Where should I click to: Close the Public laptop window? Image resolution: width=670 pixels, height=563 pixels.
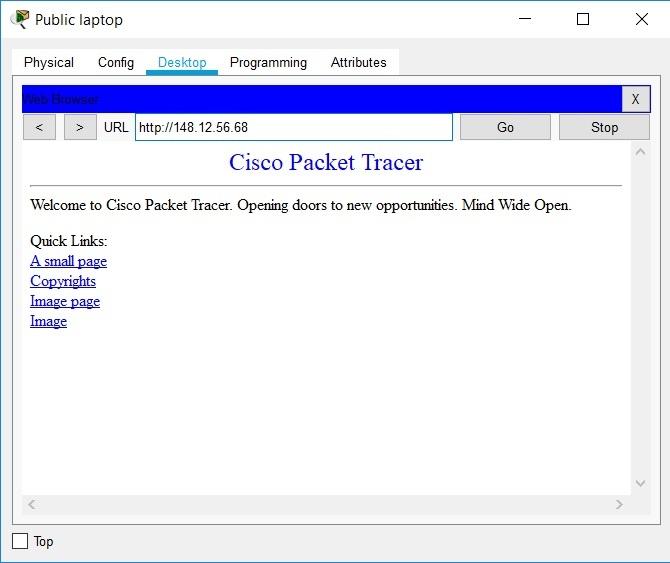(641, 19)
